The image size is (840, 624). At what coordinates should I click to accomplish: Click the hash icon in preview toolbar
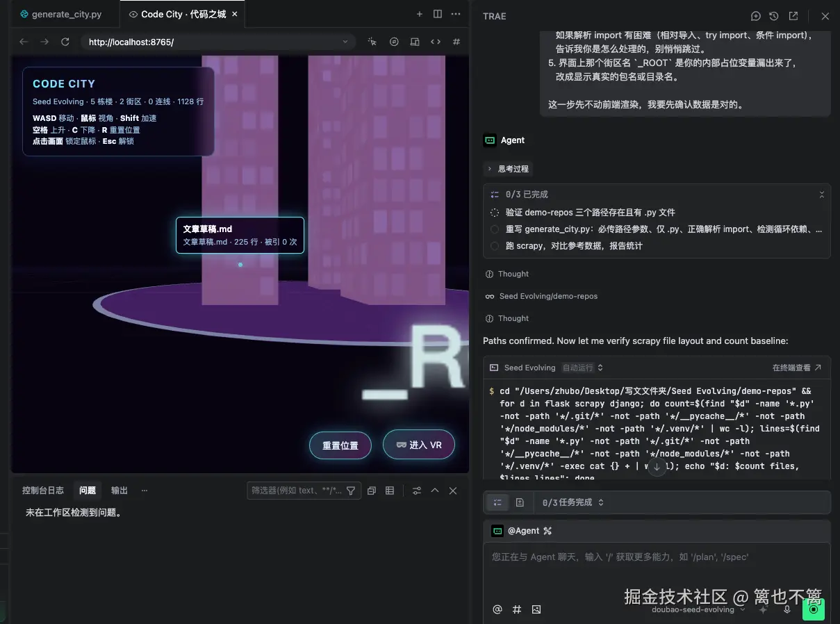tap(456, 42)
